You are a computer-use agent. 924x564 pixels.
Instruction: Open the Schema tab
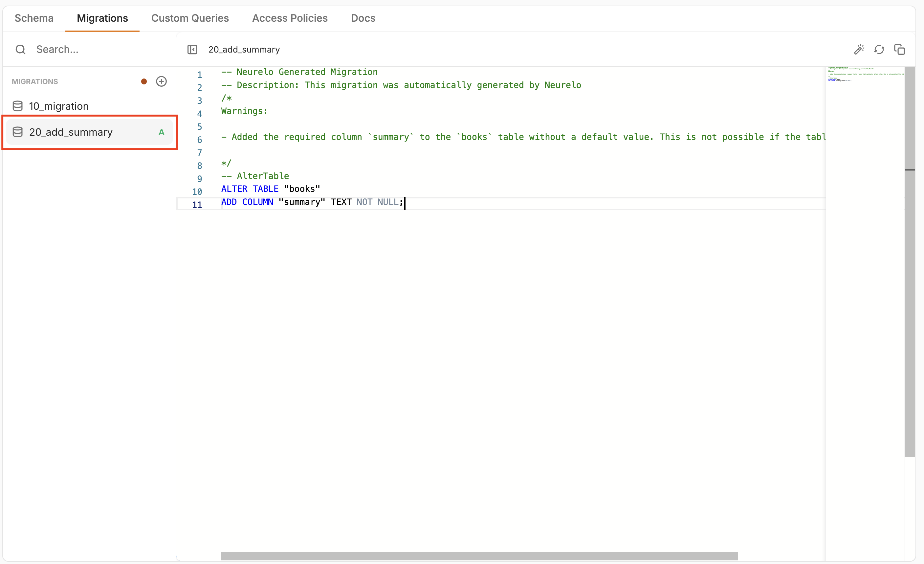[x=34, y=18]
